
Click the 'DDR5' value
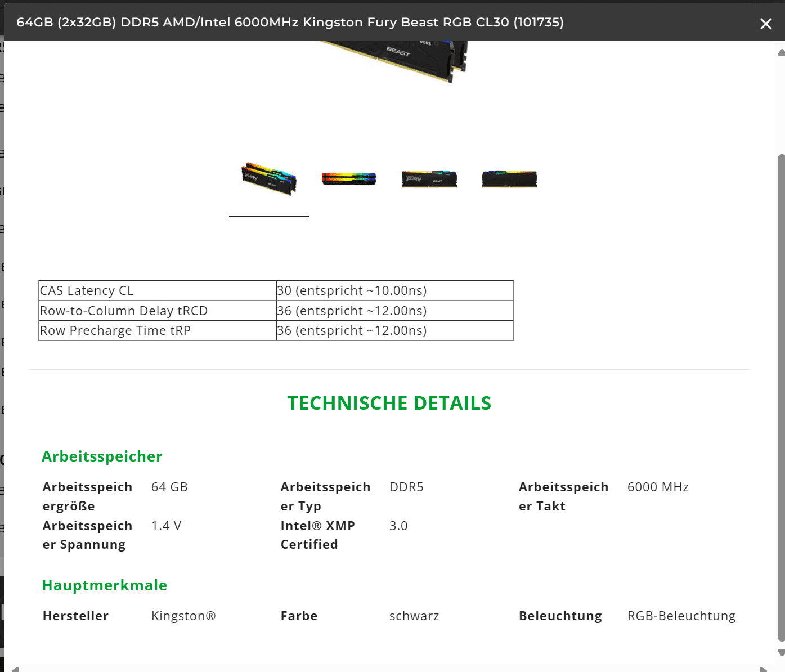click(x=406, y=487)
